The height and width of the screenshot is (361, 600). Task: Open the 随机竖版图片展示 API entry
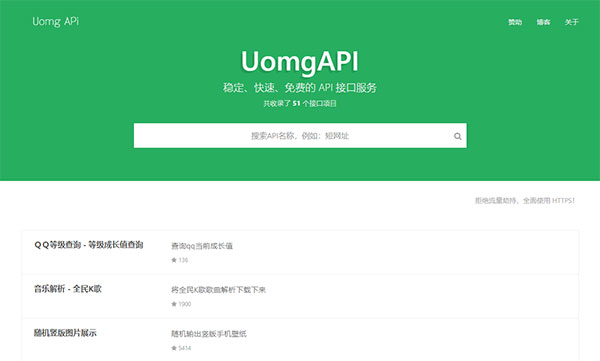65,333
